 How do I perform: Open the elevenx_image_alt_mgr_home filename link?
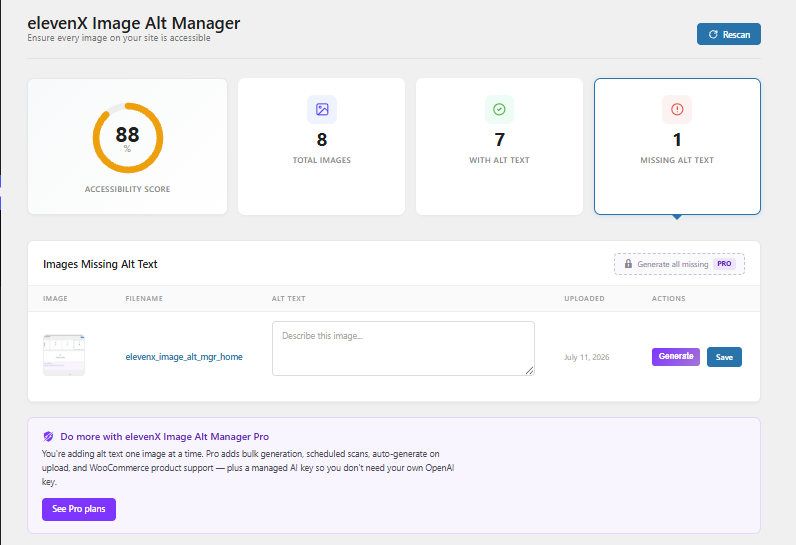[184, 357]
